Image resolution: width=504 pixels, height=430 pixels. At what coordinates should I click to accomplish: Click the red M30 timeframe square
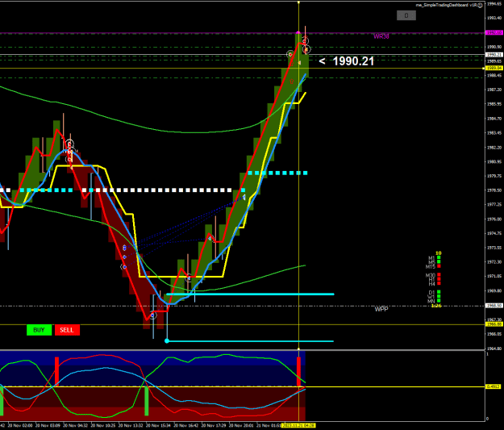point(439,275)
